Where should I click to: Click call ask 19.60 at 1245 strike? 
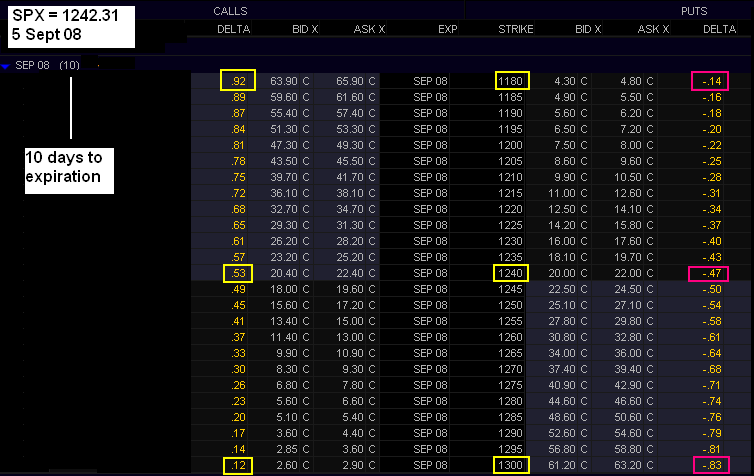click(x=350, y=289)
